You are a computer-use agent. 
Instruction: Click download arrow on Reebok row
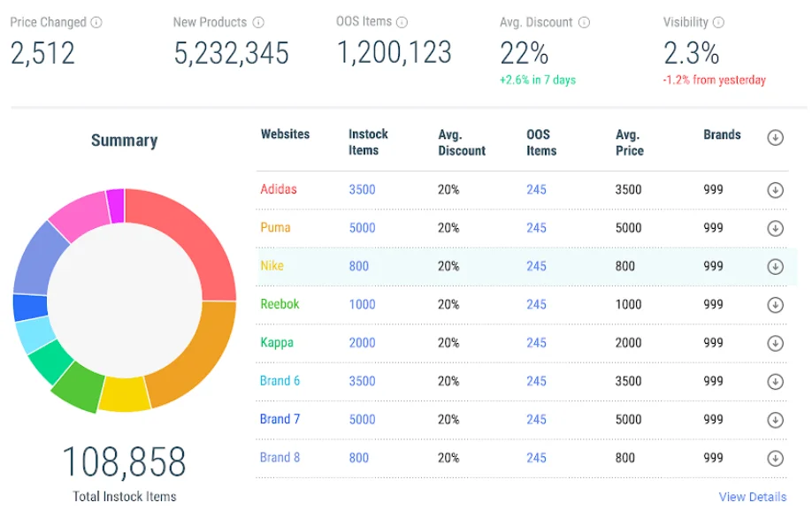point(776,305)
